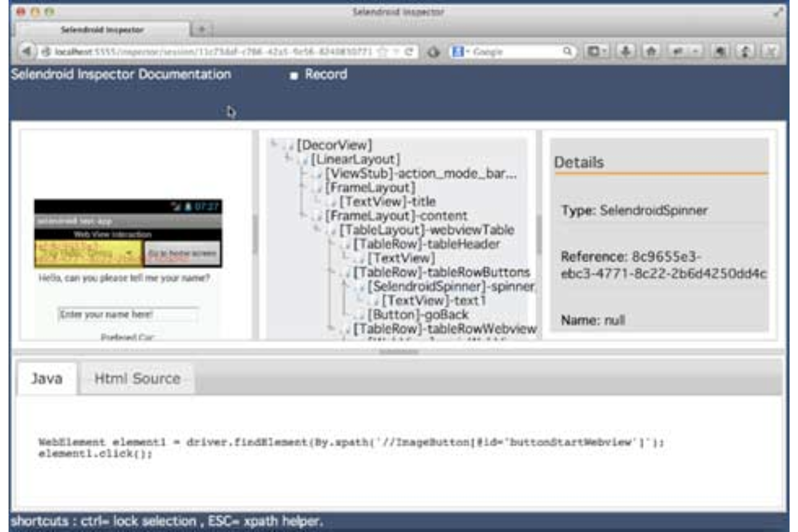Select the [FrameLayout] node above [TextView]-title
This screenshot has width=798, height=532.
coord(370,188)
